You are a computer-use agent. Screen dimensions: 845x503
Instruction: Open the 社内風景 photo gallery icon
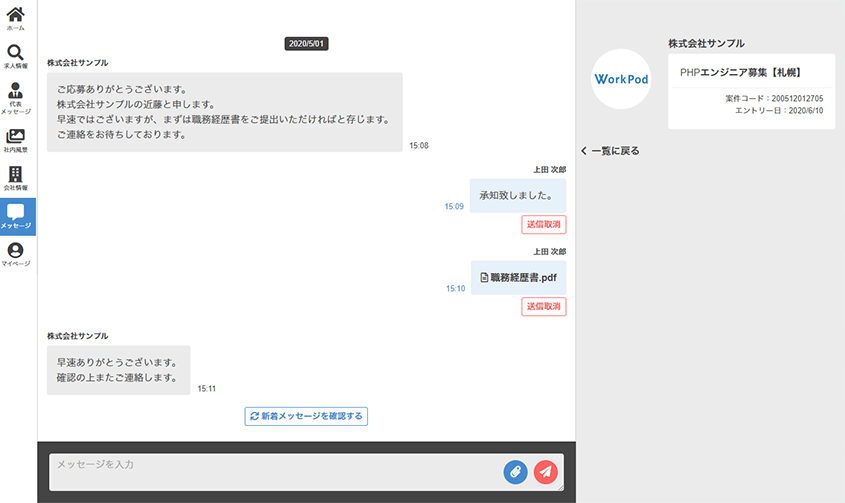pos(16,139)
